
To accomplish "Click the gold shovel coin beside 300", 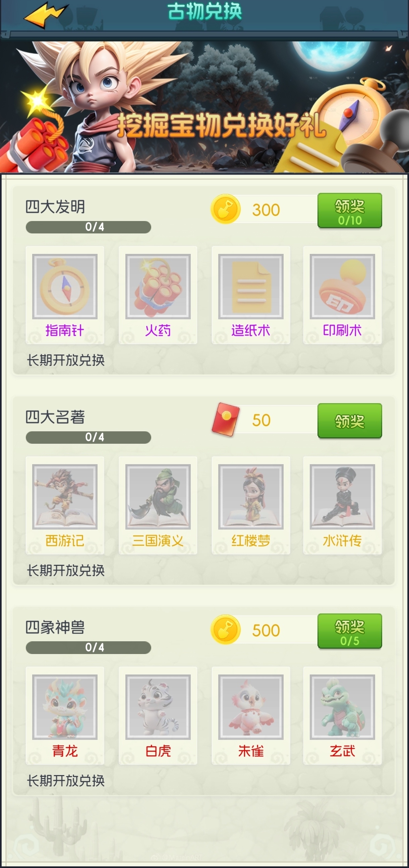I will [225, 209].
